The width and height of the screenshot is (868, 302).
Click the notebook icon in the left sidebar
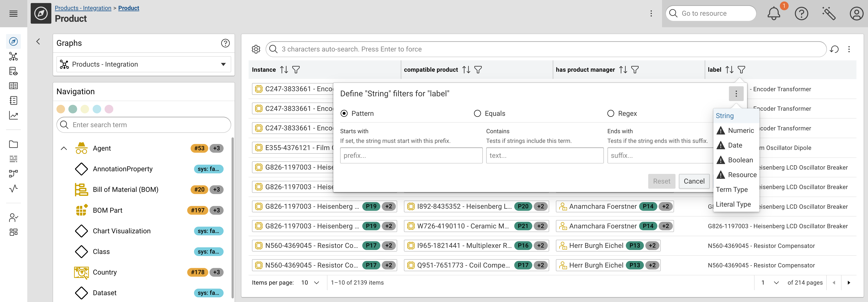coord(13,100)
